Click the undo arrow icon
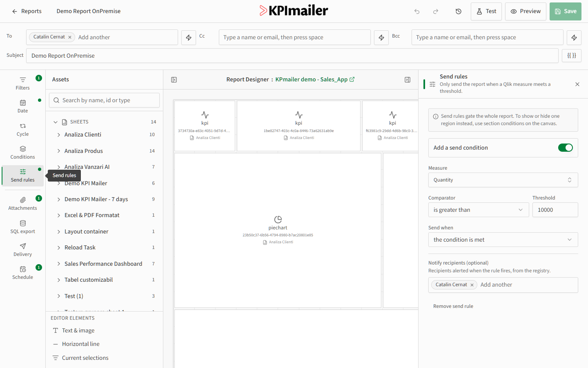 click(417, 11)
